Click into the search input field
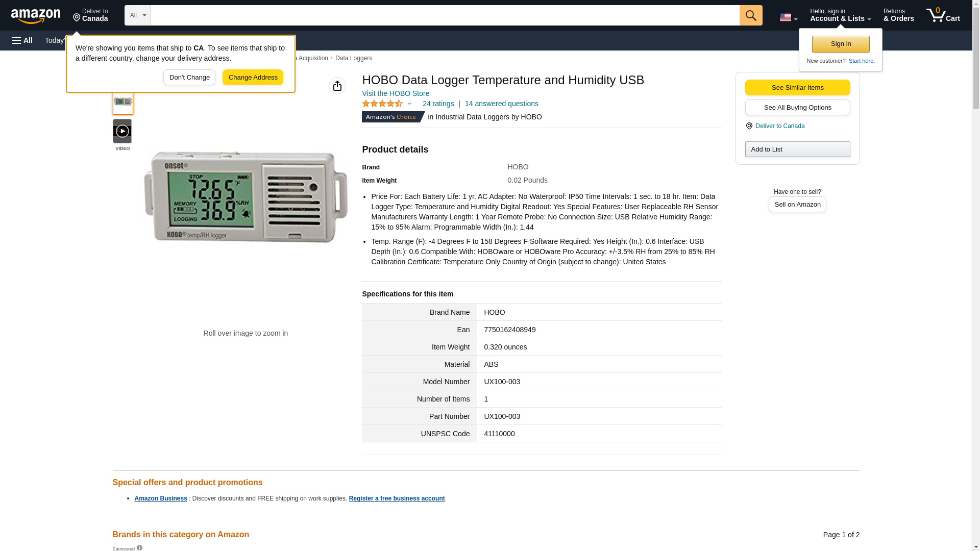Image resolution: width=980 pixels, height=551 pixels. tap(445, 15)
